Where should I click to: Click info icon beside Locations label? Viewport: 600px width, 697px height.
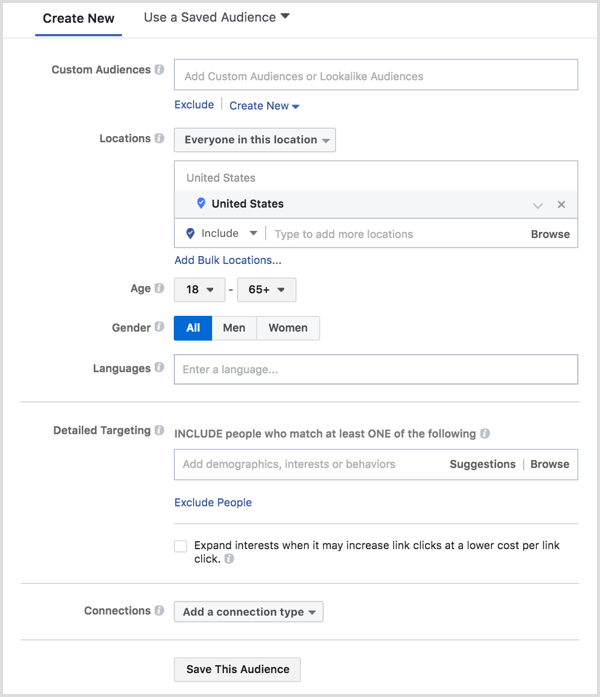point(160,139)
